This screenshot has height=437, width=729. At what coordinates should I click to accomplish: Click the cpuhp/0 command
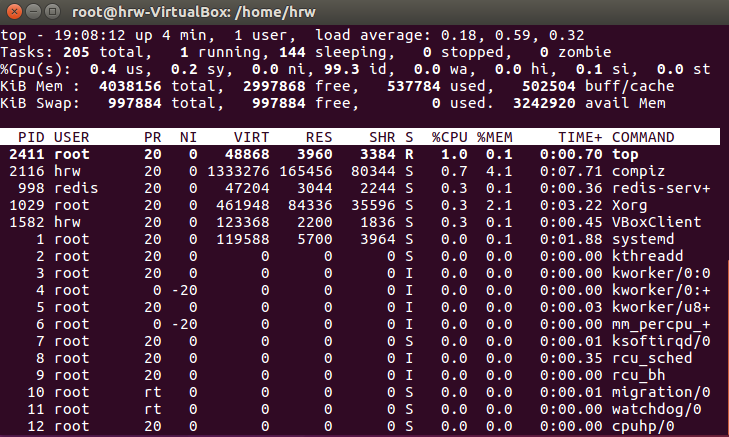643,427
